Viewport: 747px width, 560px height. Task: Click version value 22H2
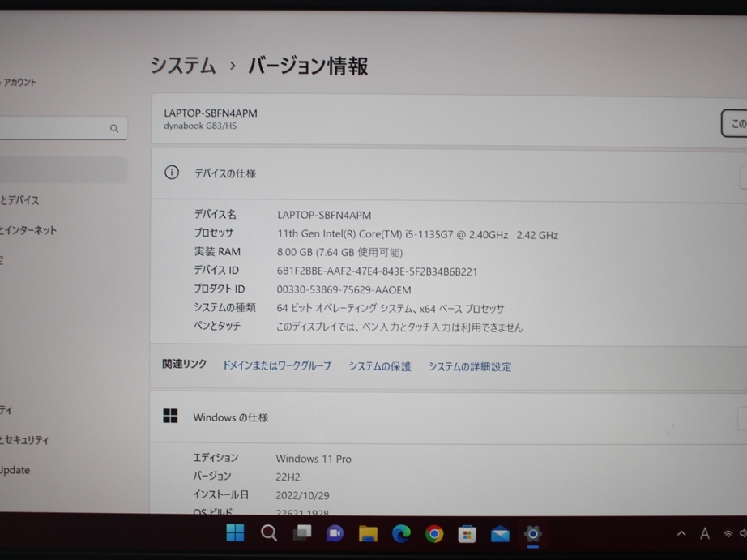pos(288,477)
